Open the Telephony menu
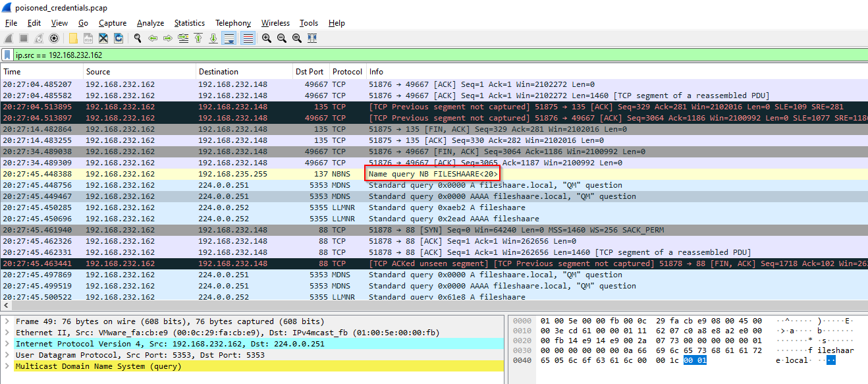Screen dimensions: 868x384 233,23
